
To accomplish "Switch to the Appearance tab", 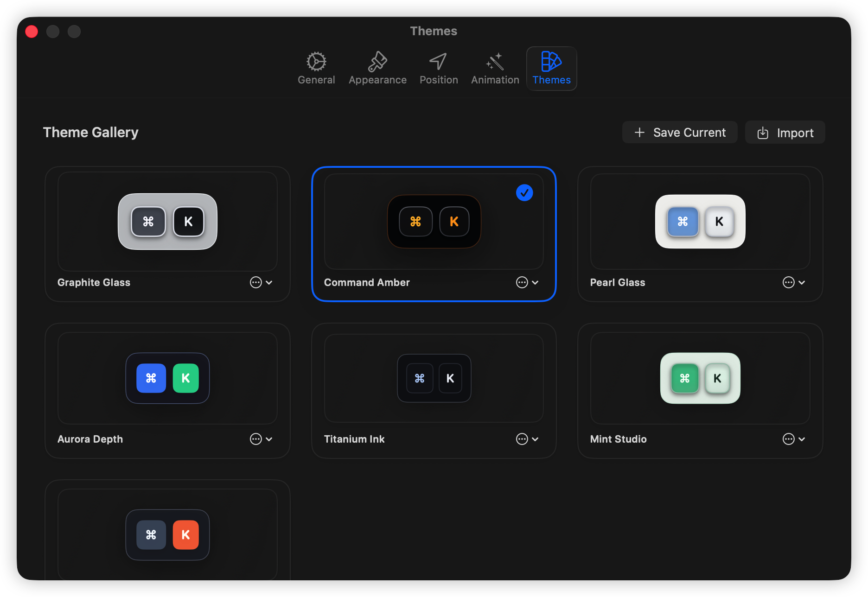I will coord(377,69).
